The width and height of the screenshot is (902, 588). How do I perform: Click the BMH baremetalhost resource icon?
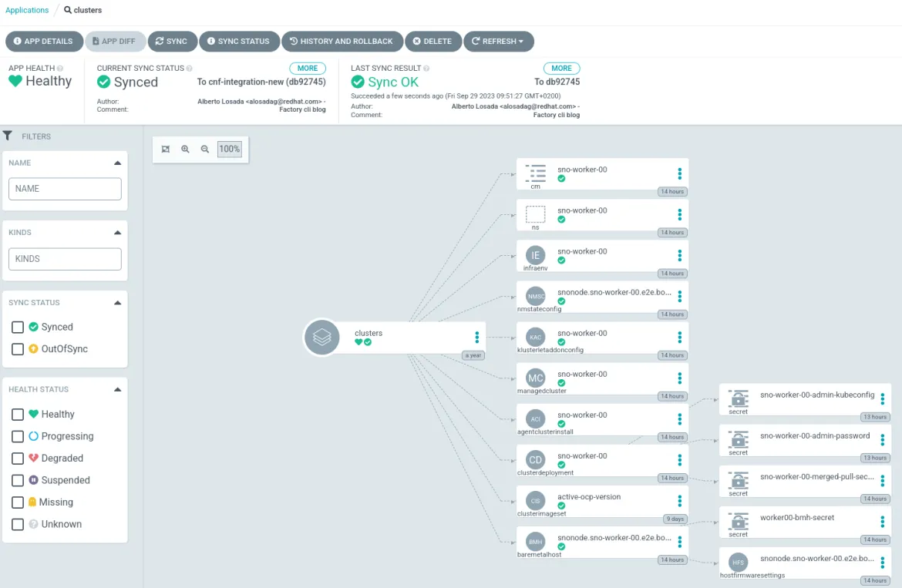coord(536,543)
